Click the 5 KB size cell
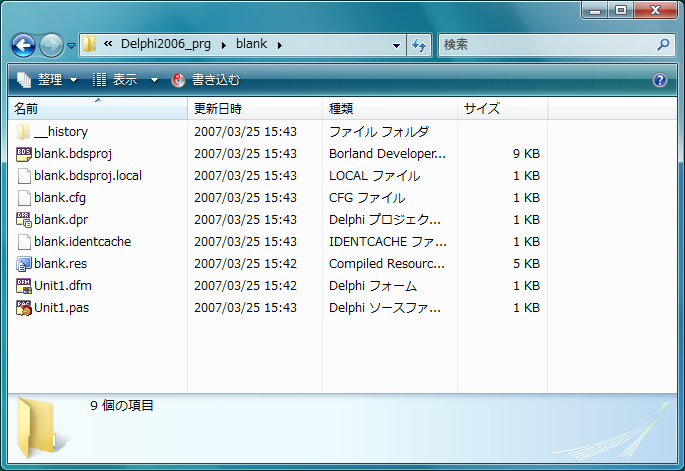This screenshot has width=685, height=471. point(526,264)
